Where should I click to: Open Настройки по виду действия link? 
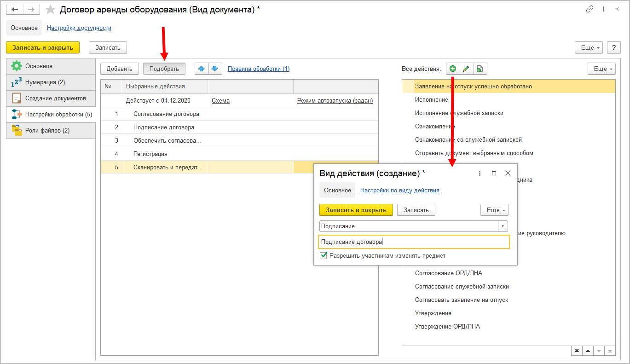click(399, 191)
